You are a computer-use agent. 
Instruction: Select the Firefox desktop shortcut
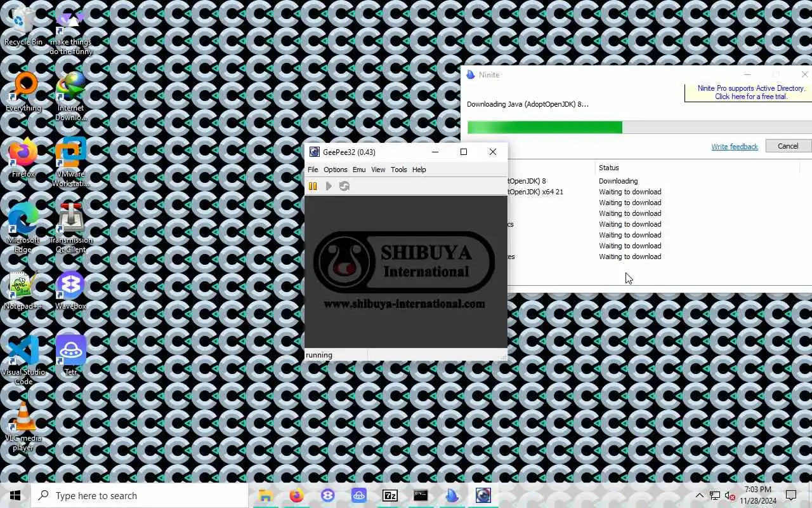point(23,159)
